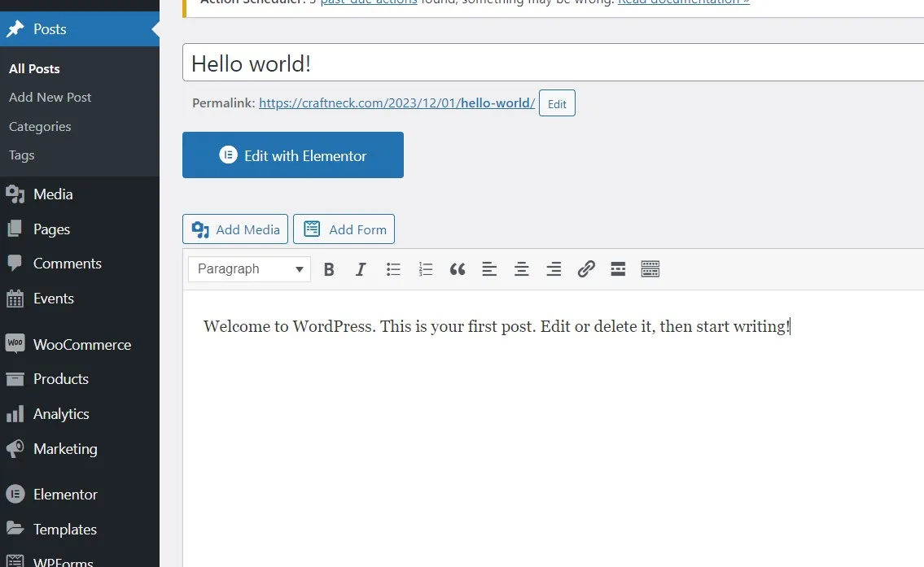The height and width of the screenshot is (567, 924).
Task: Insert or edit link icon
Action: (586, 269)
